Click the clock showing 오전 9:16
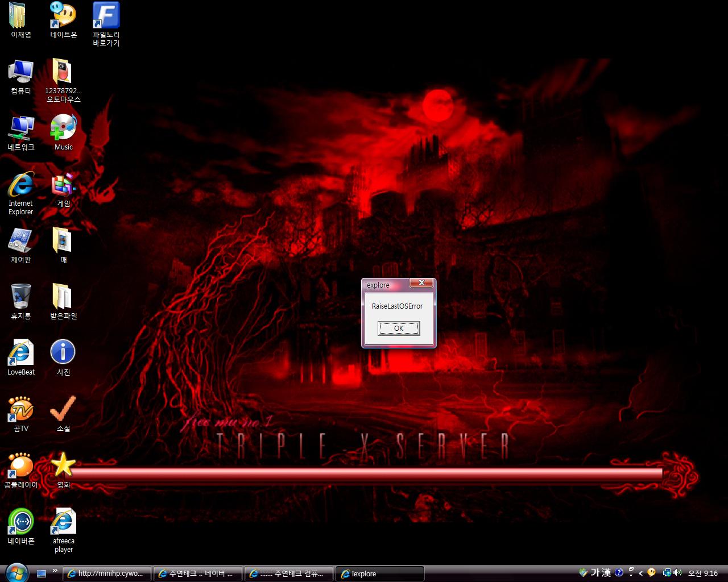The image size is (728, 582). (x=703, y=573)
